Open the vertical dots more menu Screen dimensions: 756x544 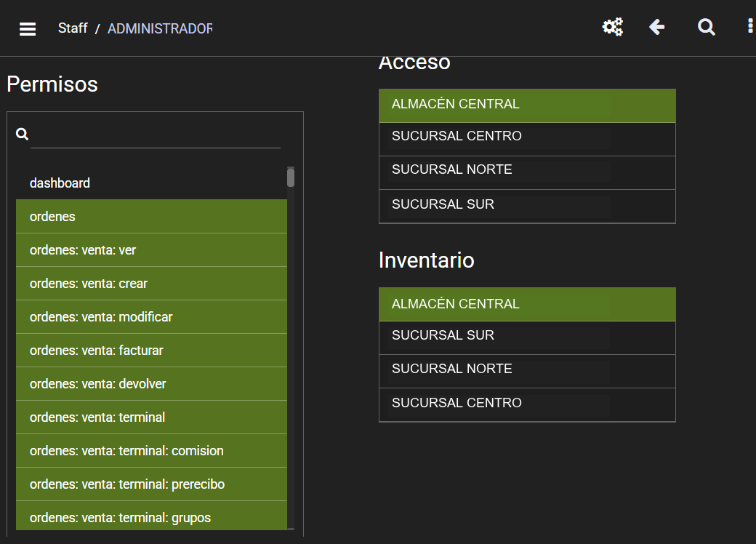coord(750,26)
